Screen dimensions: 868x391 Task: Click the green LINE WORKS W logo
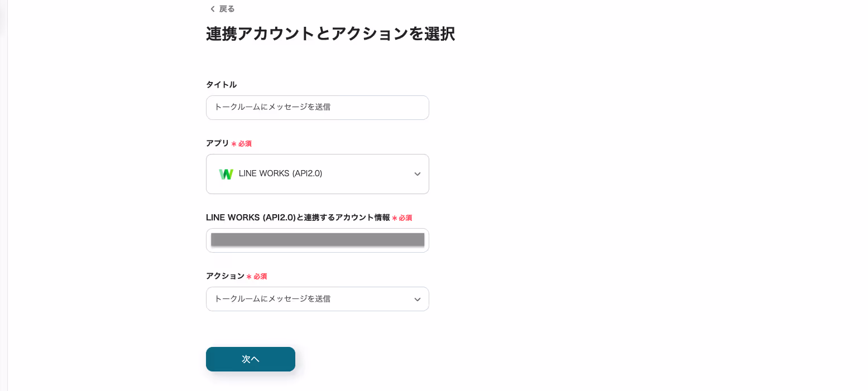coord(226,174)
